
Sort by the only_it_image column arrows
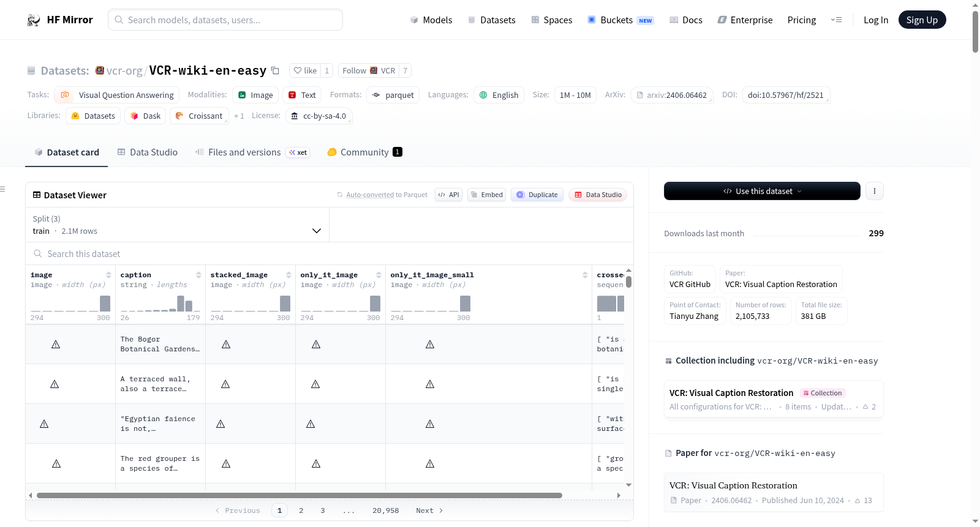(379, 275)
